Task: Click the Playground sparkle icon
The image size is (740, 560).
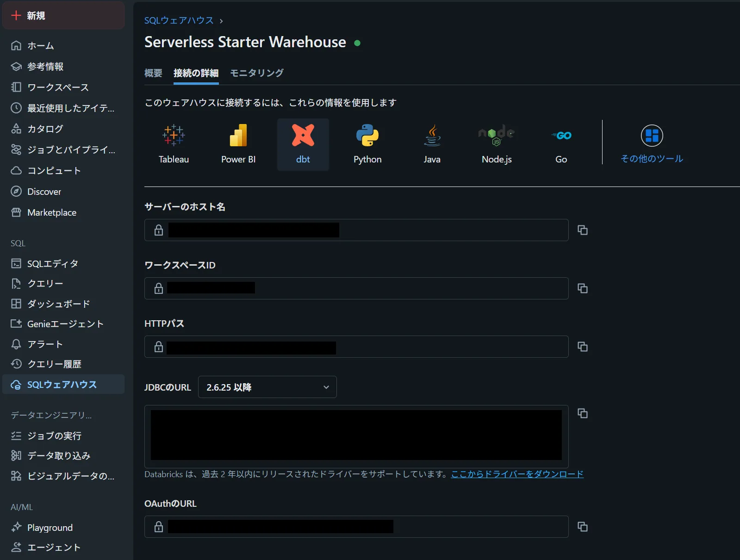Action: 16,527
